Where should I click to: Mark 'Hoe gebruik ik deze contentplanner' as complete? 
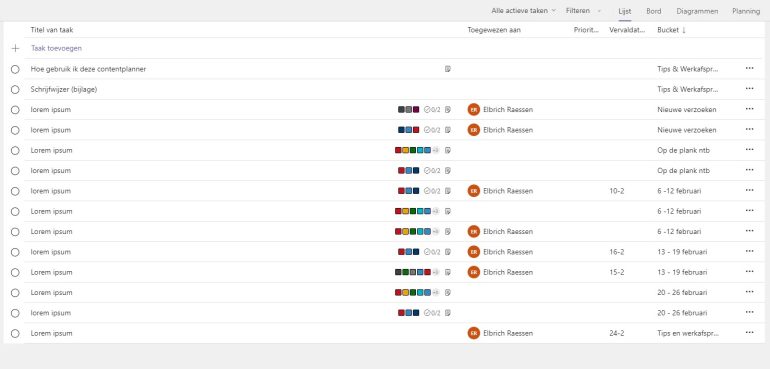point(15,69)
